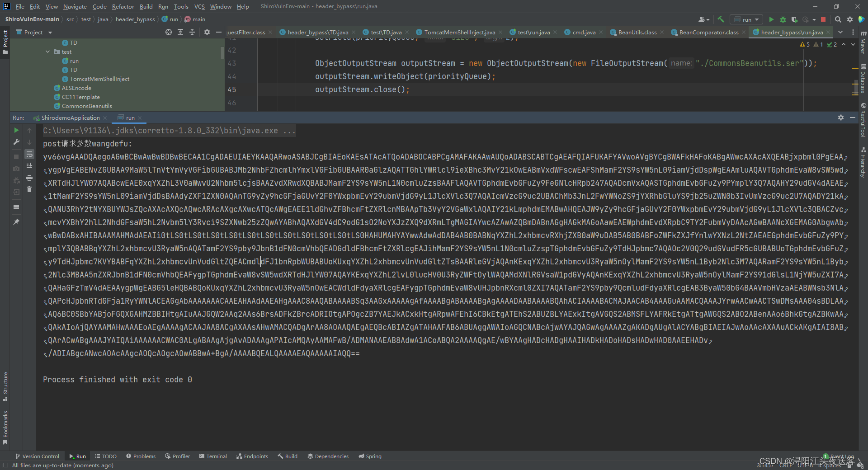The image size is (868, 470).
Task: Open Search Everywhere magnifier
Action: click(838, 19)
